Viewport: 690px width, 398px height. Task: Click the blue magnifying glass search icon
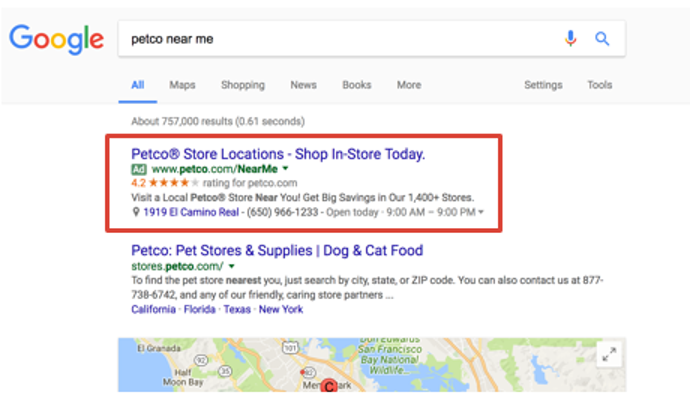602,39
